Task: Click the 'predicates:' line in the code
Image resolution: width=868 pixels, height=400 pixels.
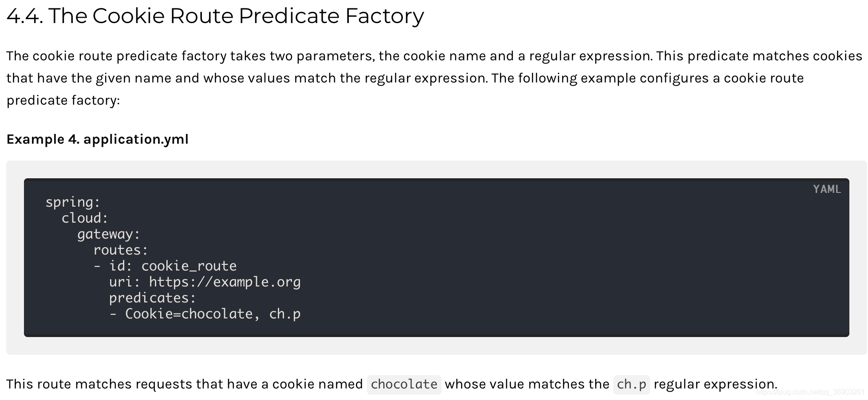Action: [x=153, y=298]
